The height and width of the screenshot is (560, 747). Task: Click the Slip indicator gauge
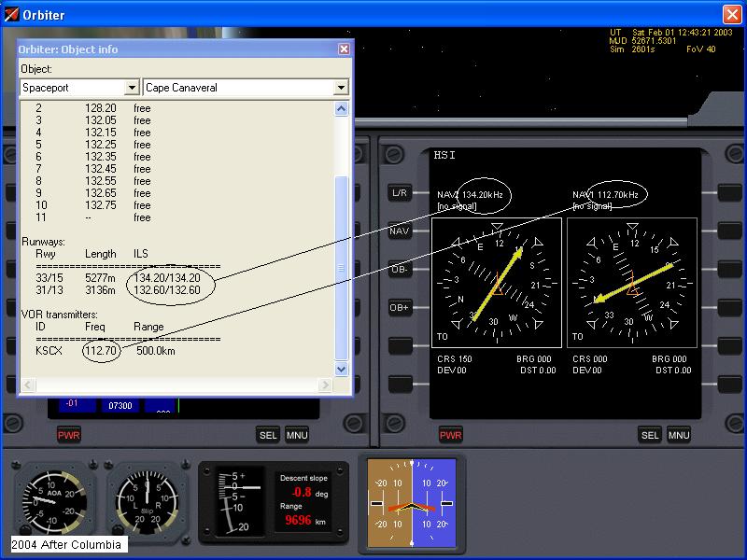click(147, 503)
